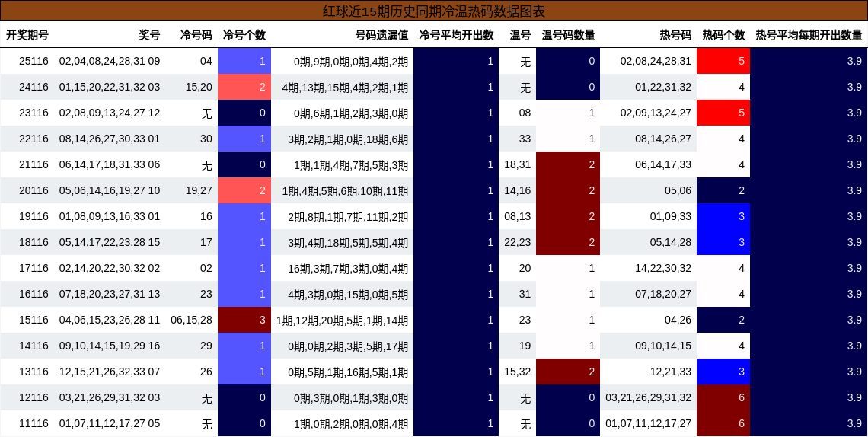Viewport: 868px width, 437px height.
Task: Click draw period 25116
Action: pos(34,62)
